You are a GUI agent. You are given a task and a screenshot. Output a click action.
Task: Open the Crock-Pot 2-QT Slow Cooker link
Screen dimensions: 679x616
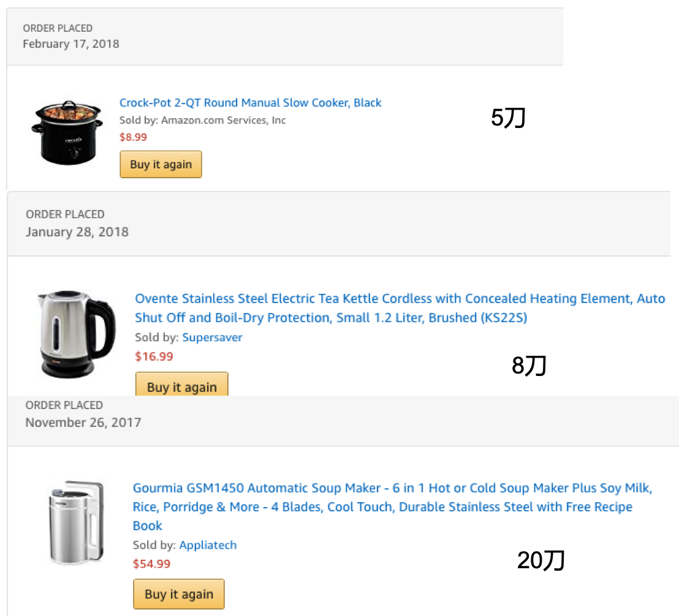(250, 103)
